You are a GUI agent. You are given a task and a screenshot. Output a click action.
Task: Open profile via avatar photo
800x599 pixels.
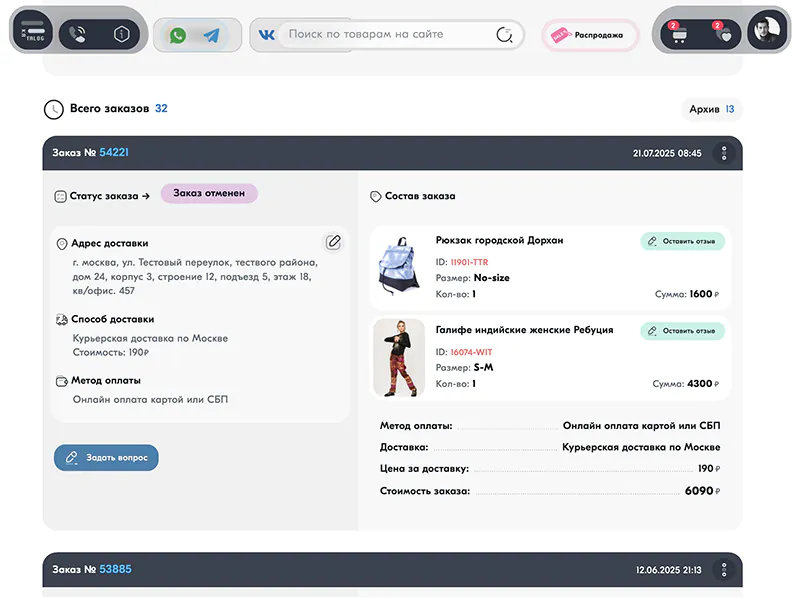click(766, 30)
